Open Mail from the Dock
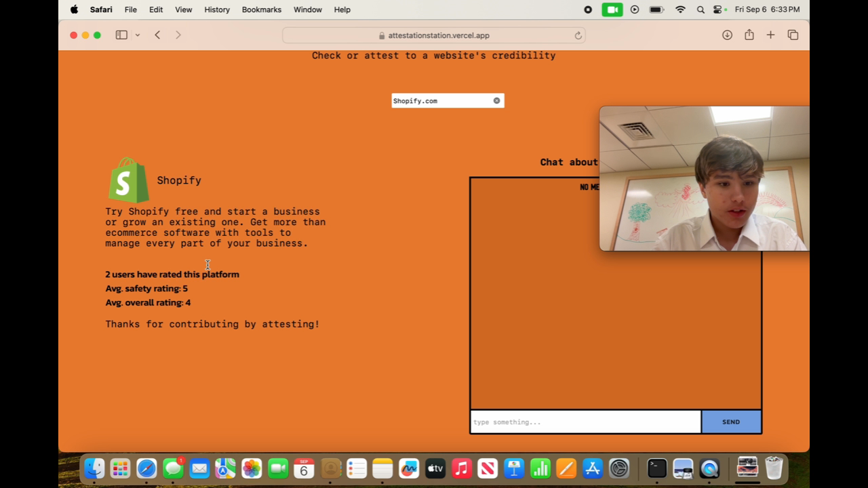Image resolution: width=868 pixels, height=488 pixels. 199,468
